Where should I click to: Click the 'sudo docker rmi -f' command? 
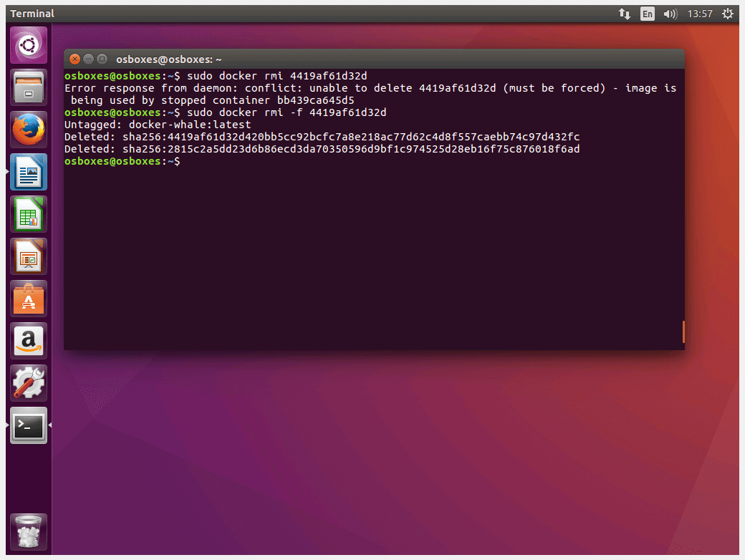pyautogui.click(x=287, y=112)
